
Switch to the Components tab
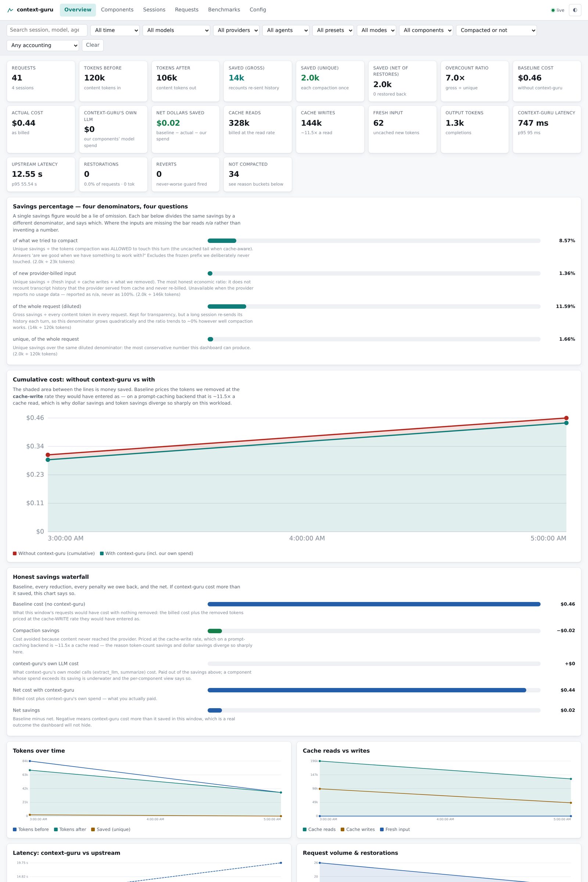pyautogui.click(x=117, y=10)
